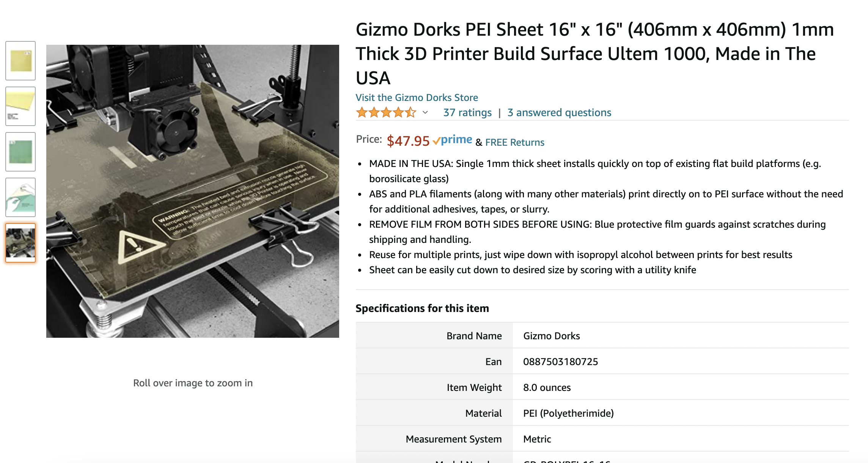
Task: Click the Specifications for this item heading
Action: click(422, 308)
